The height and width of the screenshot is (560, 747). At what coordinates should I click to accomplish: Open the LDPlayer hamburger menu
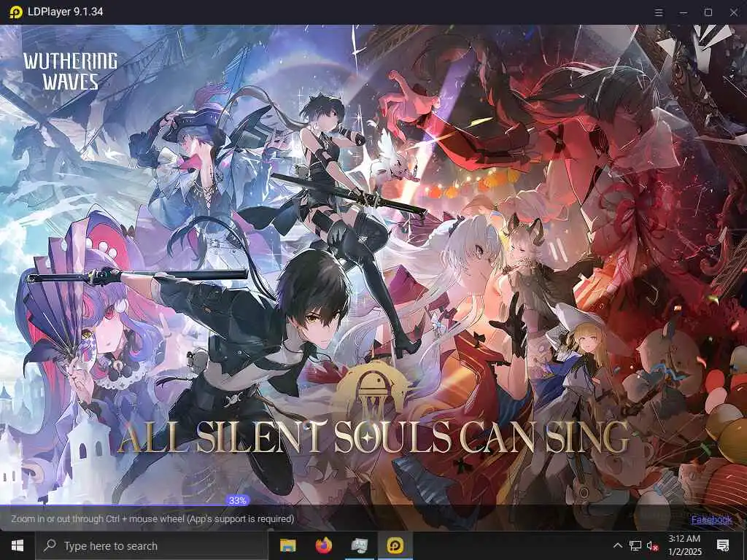[x=659, y=12]
